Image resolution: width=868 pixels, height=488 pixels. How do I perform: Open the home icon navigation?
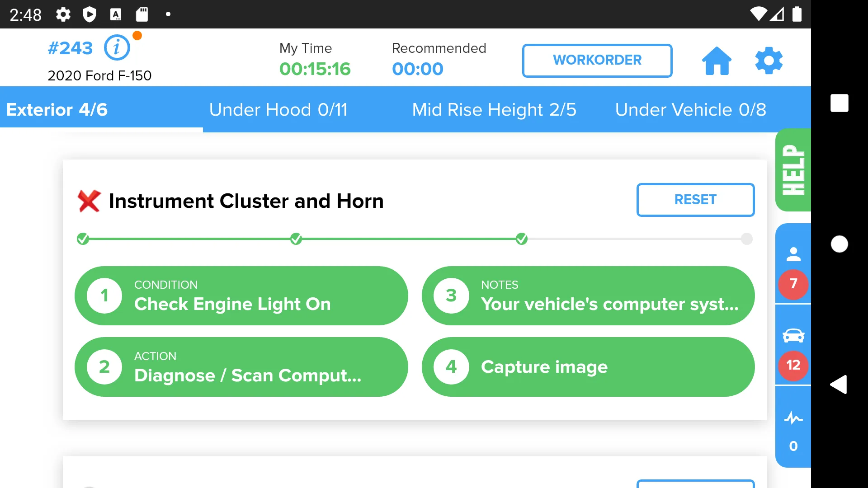click(x=716, y=60)
